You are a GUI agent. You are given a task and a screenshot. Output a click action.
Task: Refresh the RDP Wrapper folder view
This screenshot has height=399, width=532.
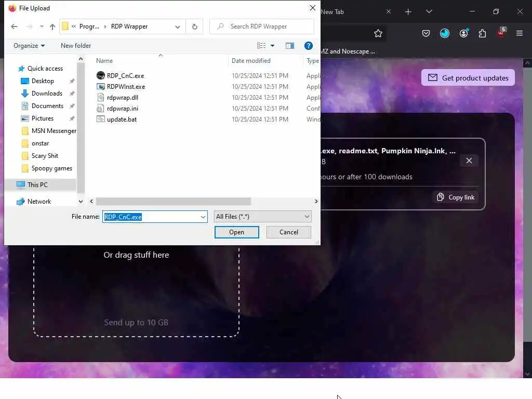point(195,26)
